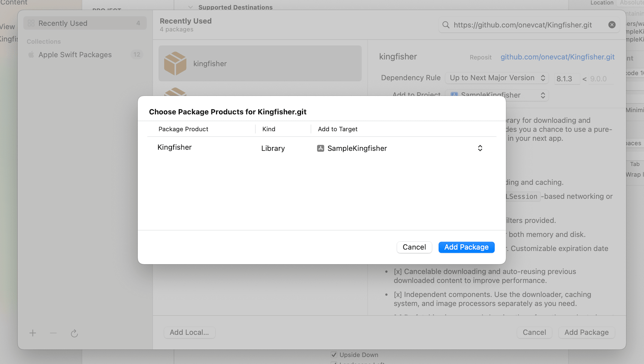Click the Apple Swift Packages collection icon
The width and height of the screenshot is (644, 364).
32,55
